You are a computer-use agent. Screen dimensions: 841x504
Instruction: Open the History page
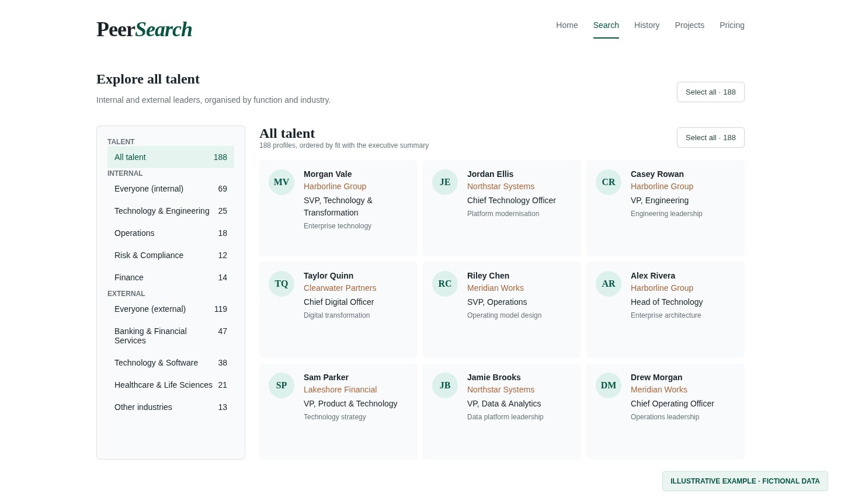647,25
